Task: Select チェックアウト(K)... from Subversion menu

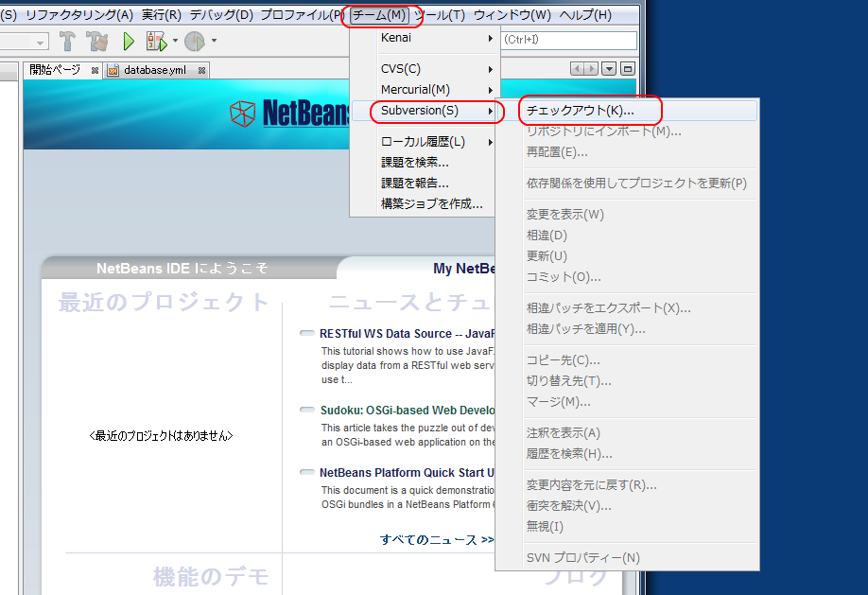Action: 581,111
